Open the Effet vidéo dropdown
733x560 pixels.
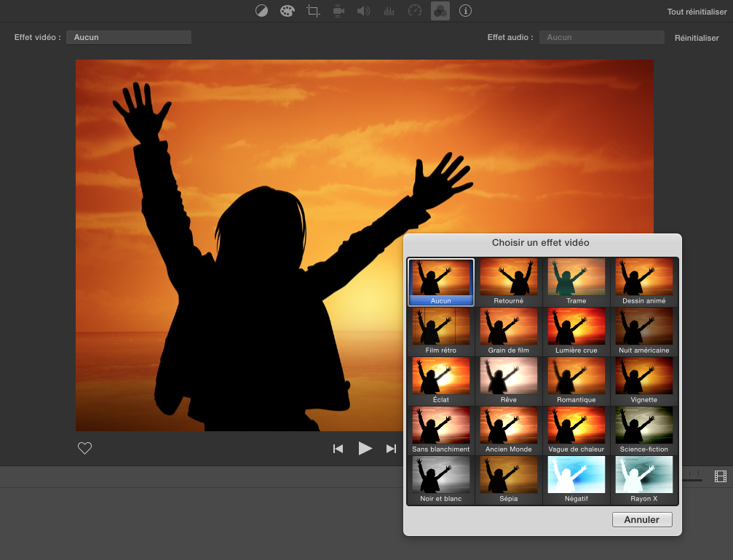pos(129,38)
